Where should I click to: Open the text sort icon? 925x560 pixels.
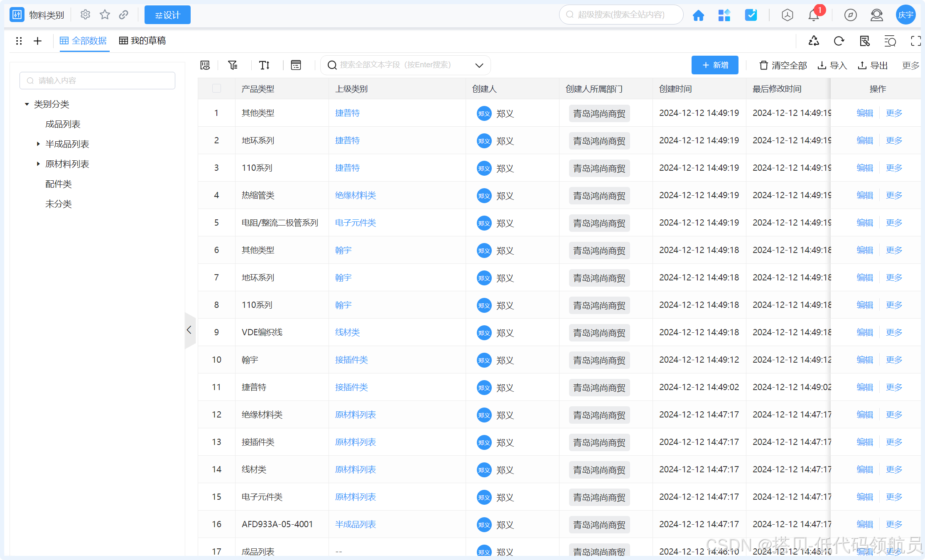264,65
